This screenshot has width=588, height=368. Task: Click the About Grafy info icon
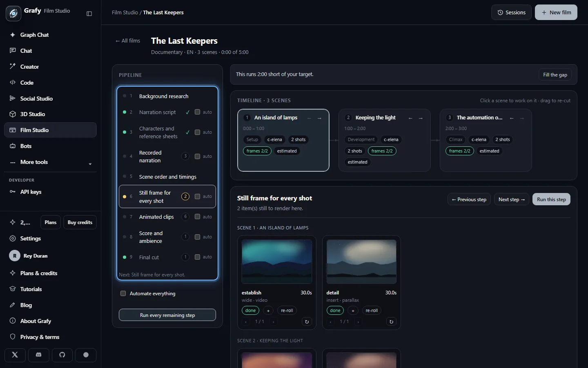click(13, 321)
